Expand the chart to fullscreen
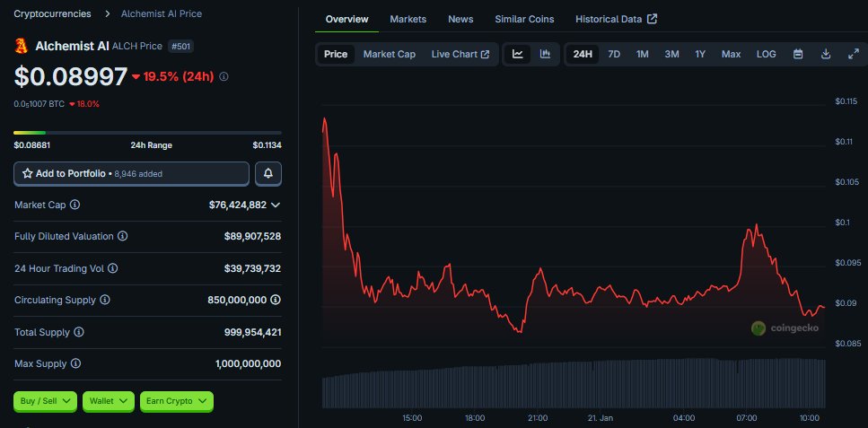 click(x=854, y=55)
